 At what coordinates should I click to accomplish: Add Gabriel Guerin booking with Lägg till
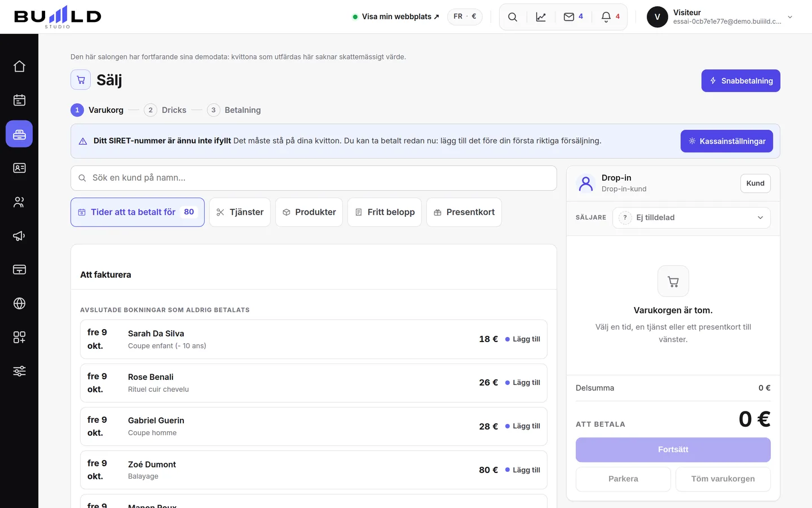tap(523, 426)
